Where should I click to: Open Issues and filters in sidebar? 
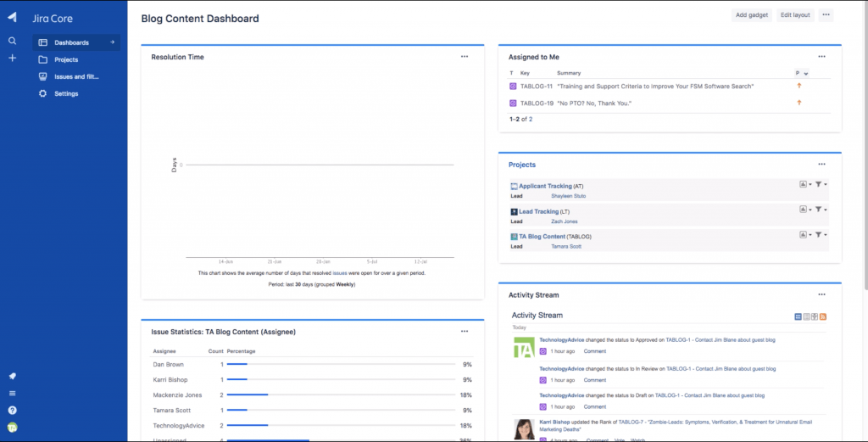76,77
